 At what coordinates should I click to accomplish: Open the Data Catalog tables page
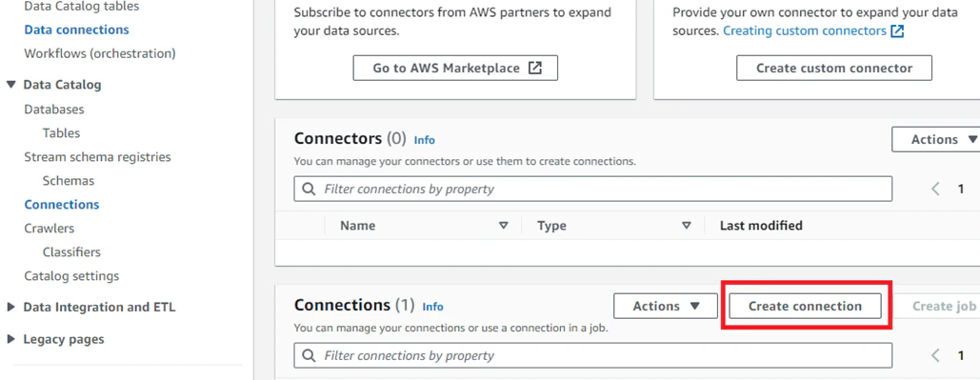pyautogui.click(x=81, y=7)
